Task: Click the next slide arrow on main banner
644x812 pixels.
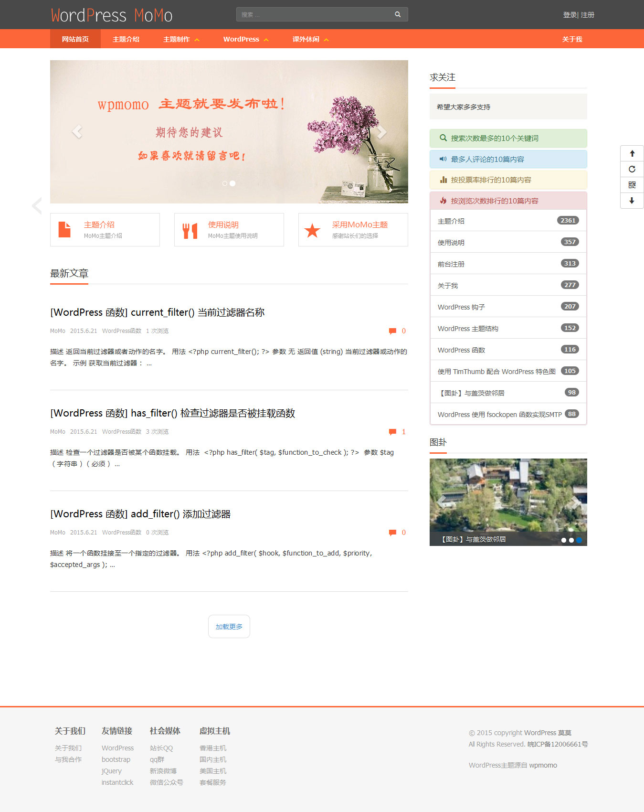Action: click(x=381, y=131)
